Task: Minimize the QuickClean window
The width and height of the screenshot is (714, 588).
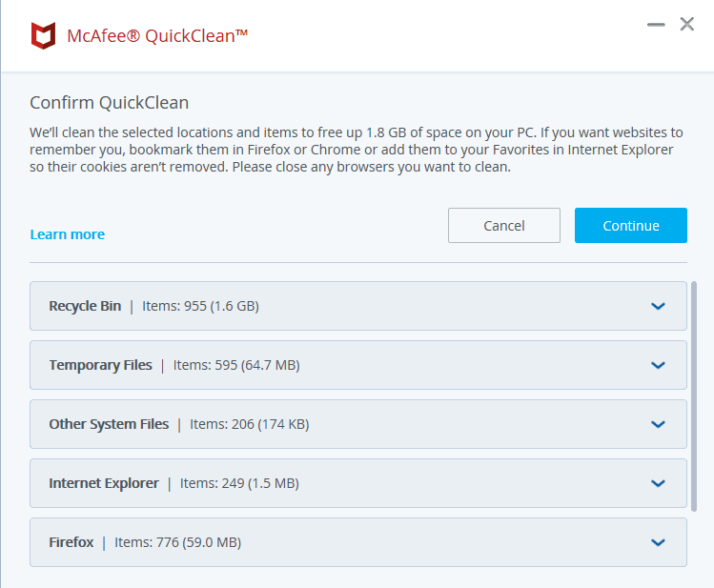Action: tap(656, 25)
